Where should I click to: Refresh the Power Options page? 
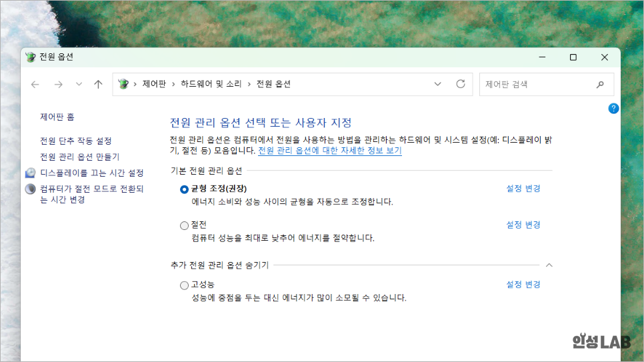[461, 84]
